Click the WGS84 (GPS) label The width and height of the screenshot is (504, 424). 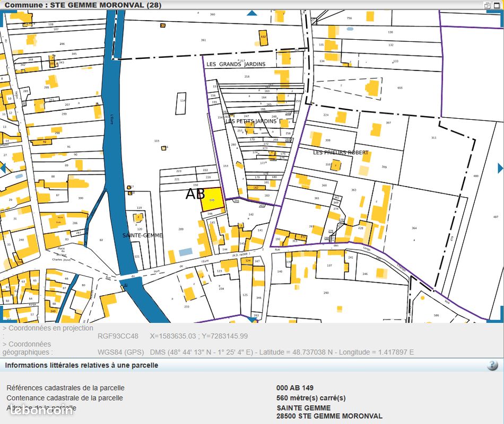[121, 352]
